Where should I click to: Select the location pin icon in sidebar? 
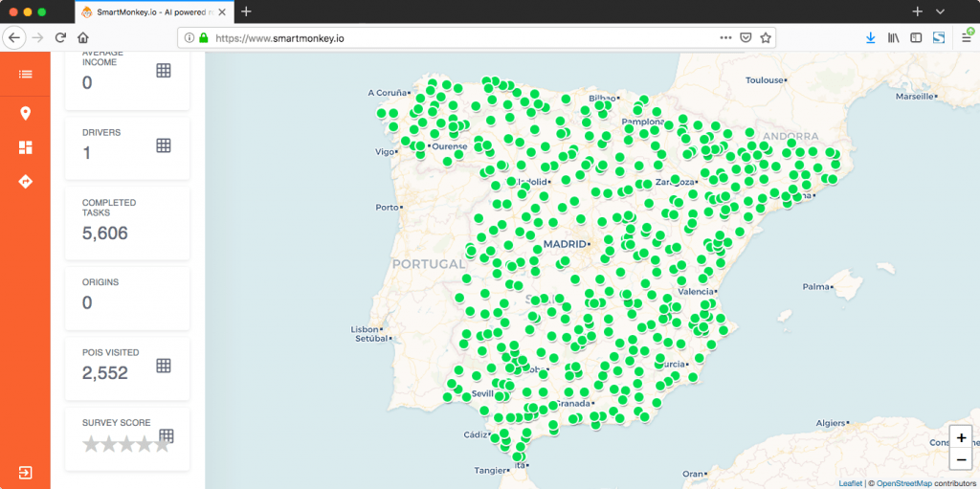pyautogui.click(x=25, y=114)
